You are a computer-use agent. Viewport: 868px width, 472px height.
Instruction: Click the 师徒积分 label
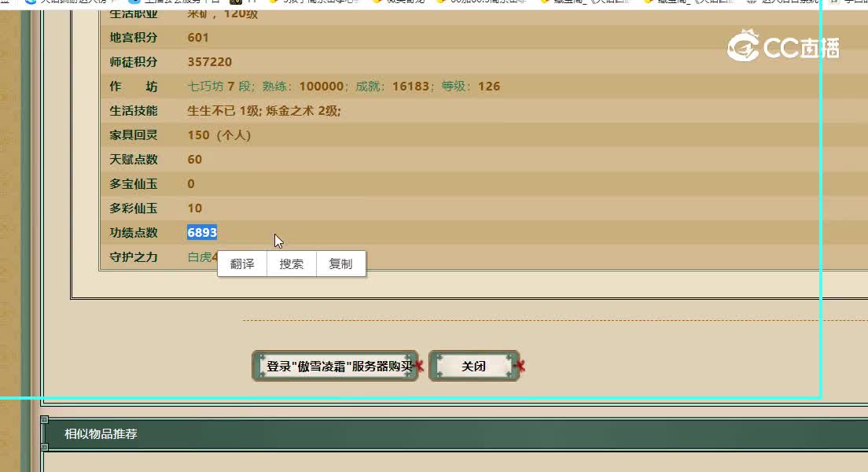[134, 62]
